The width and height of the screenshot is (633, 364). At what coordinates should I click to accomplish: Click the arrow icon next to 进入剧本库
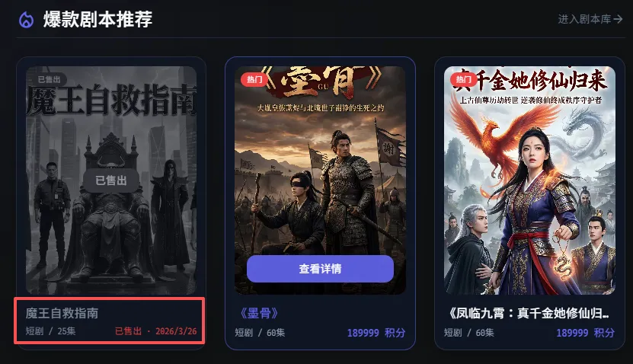tap(618, 19)
